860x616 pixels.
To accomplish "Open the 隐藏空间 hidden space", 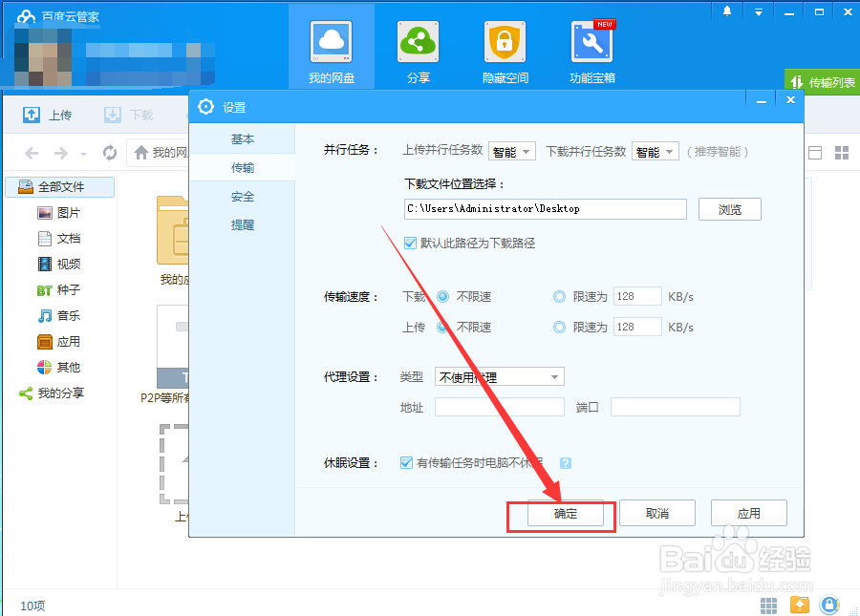I will click(x=504, y=48).
